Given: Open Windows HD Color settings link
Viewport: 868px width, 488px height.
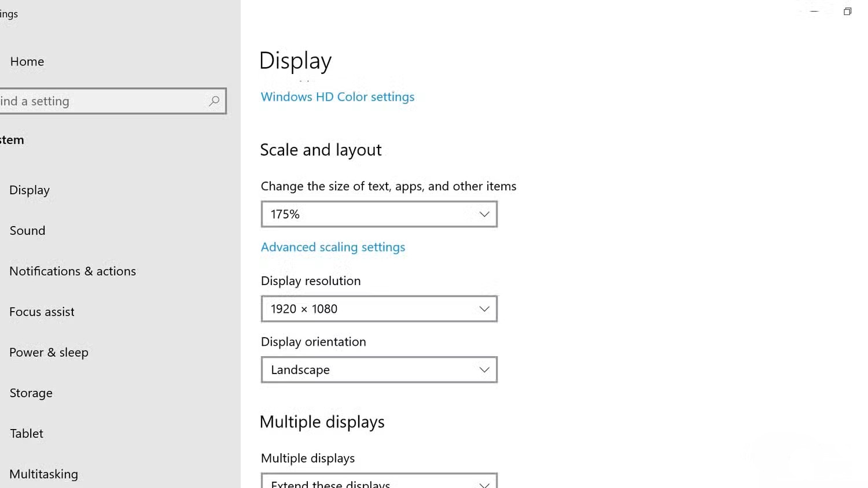Looking at the screenshot, I should tap(337, 97).
